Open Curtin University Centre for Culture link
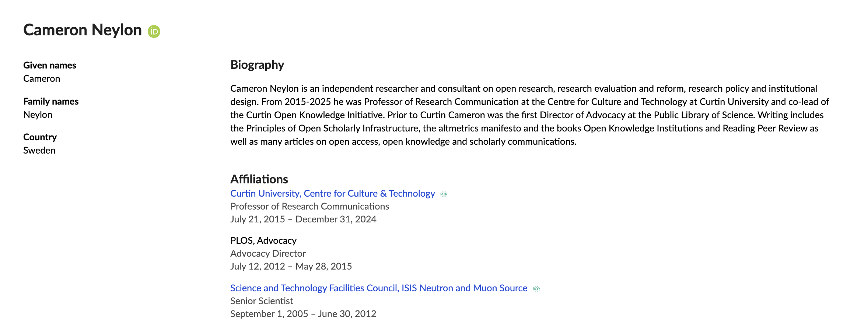Screen dimensions: 868x327 (x=333, y=193)
